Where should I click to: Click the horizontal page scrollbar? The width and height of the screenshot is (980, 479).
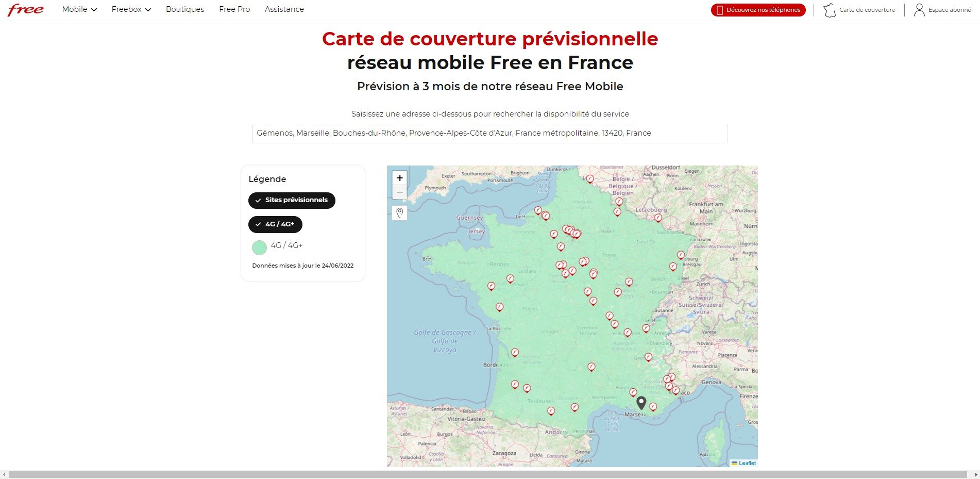[488, 474]
